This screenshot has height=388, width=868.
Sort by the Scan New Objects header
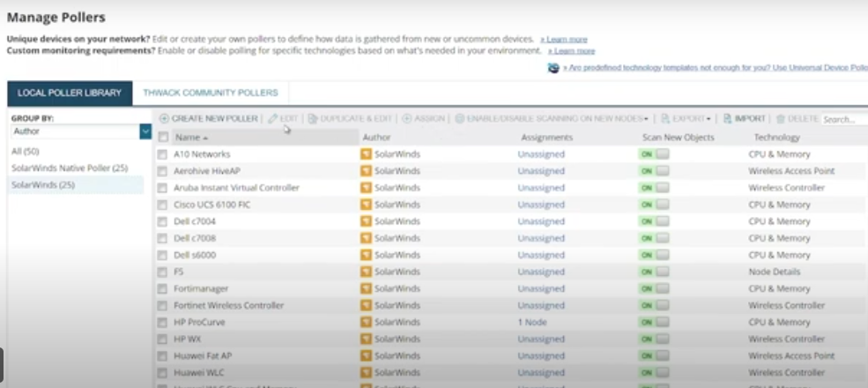679,138
